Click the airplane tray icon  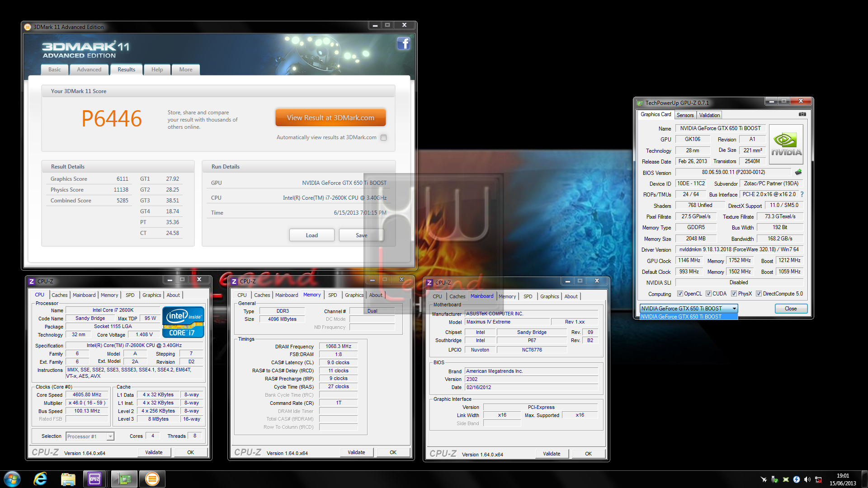coord(764,479)
